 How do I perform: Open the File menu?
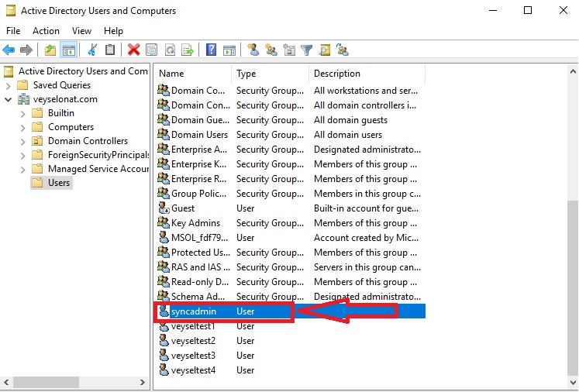point(13,31)
